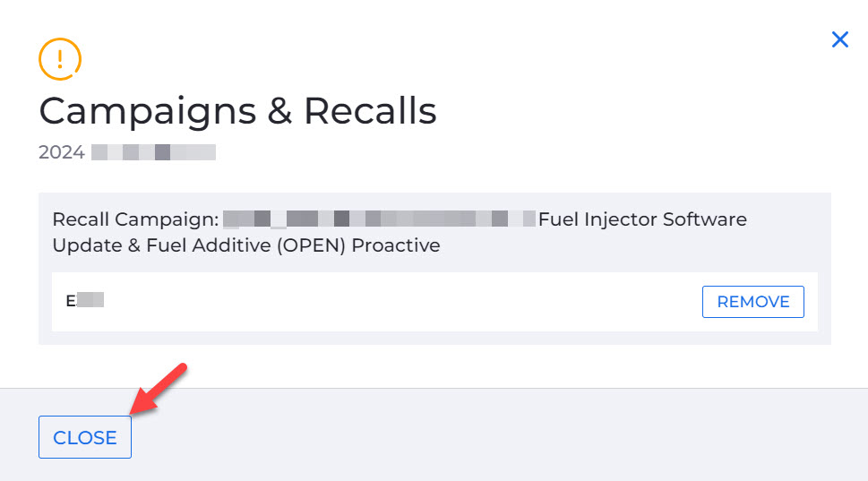Image resolution: width=868 pixels, height=481 pixels.
Task: Click the orange exclamation warning icon
Action: [x=60, y=59]
